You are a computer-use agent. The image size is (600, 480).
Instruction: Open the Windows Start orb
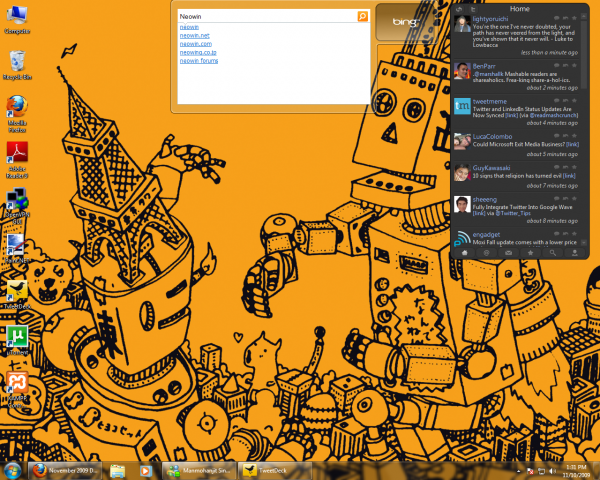tap(12, 470)
